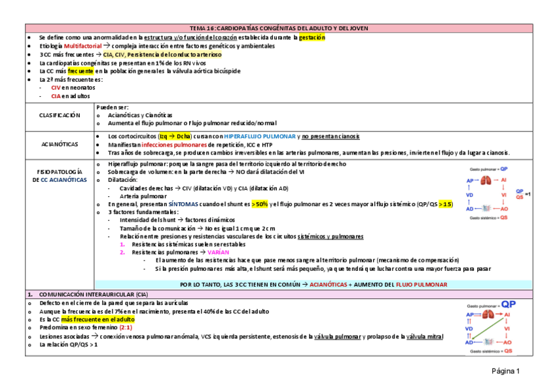Select the yellow highlighted word gestación
Viewport: 555px width, 392px height.
point(312,38)
